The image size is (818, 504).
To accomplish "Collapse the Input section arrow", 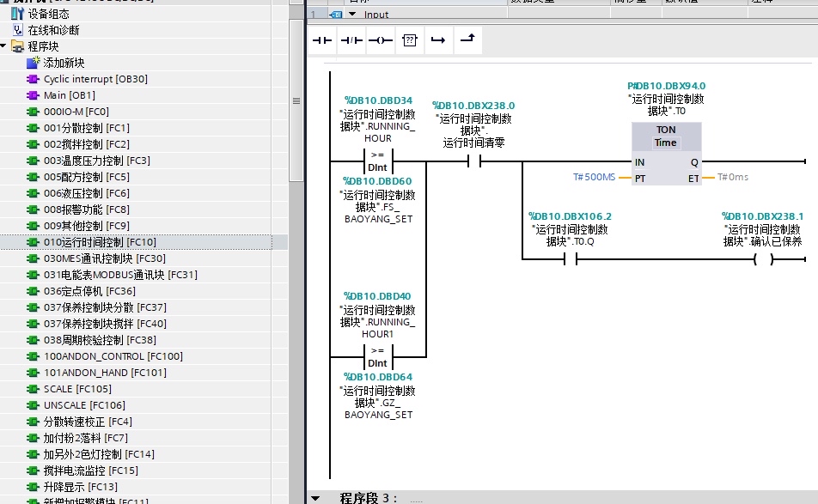I will pyautogui.click(x=352, y=14).
